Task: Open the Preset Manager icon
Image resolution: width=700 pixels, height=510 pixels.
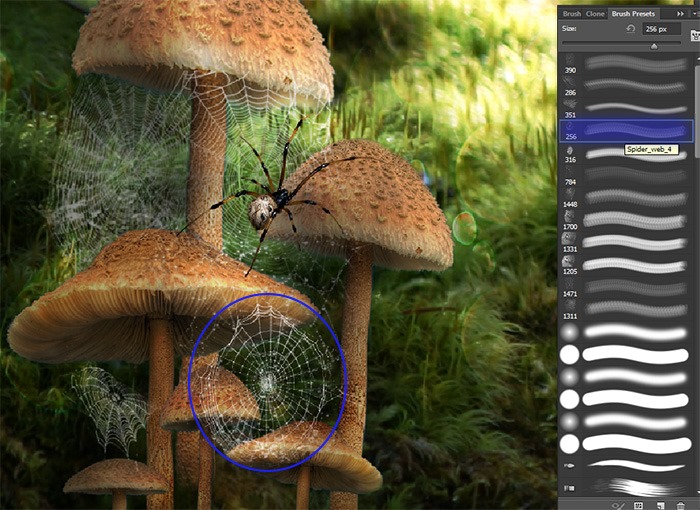Action: coord(639,506)
